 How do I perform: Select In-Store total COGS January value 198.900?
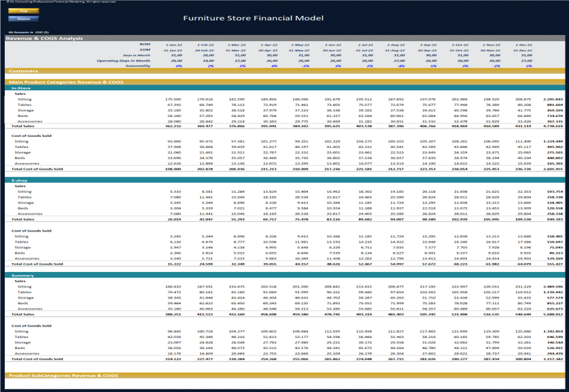pyautogui.click(x=173, y=169)
